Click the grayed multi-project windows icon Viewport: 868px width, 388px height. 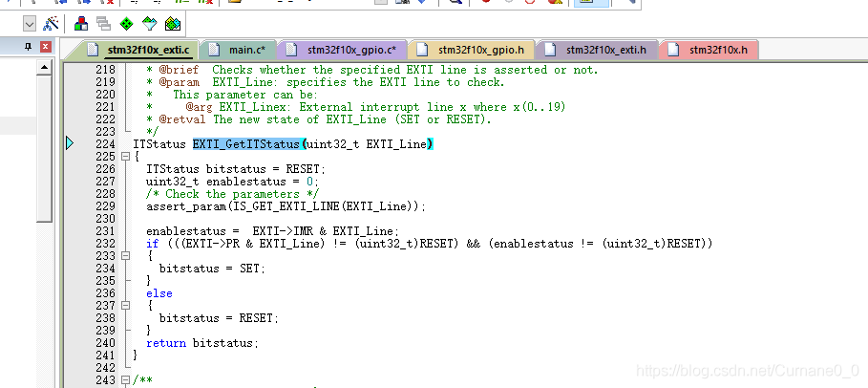click(x=103, y=23)
